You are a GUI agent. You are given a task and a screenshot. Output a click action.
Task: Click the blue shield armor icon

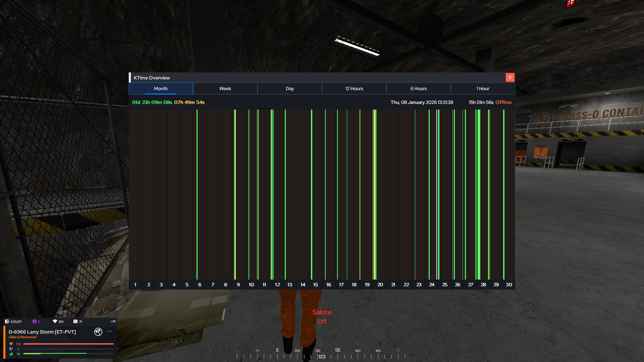click(x=11, y=349)
